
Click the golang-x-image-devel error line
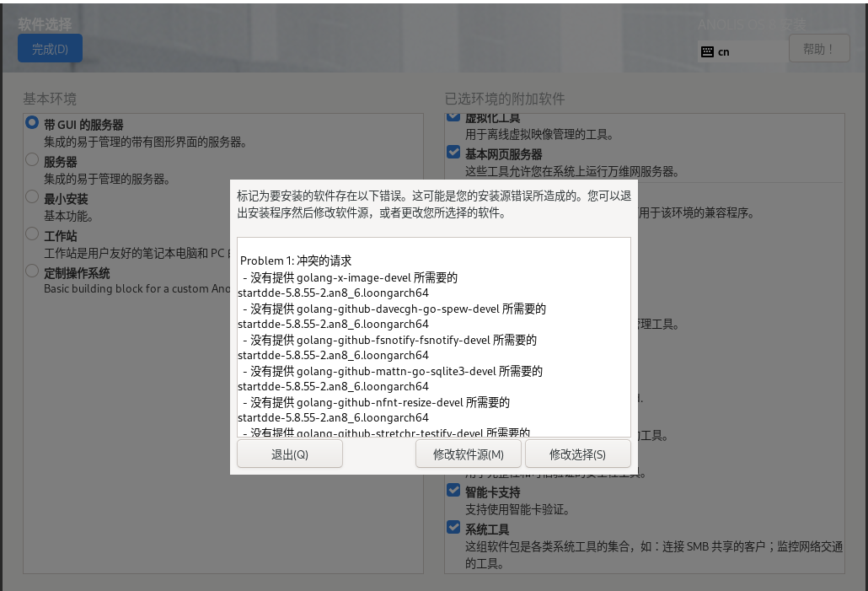point(350,277)
